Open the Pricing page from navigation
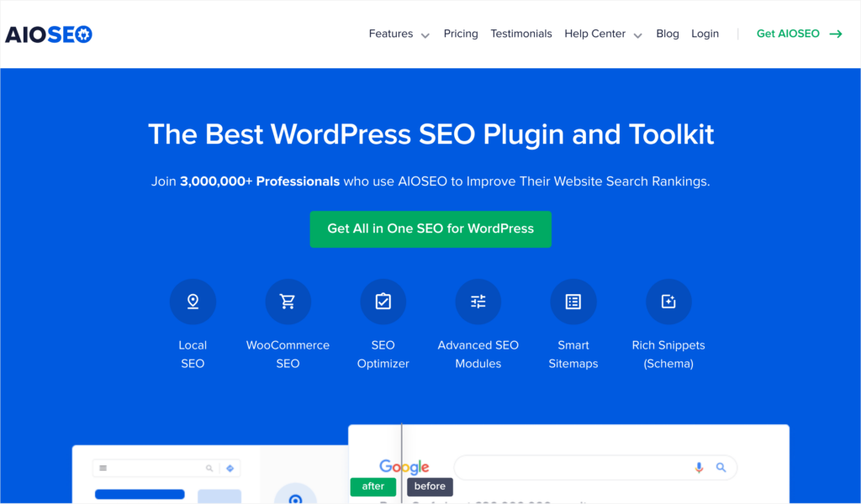The height and width of the screenshot is (504, 861). click(x=461, y=34)
